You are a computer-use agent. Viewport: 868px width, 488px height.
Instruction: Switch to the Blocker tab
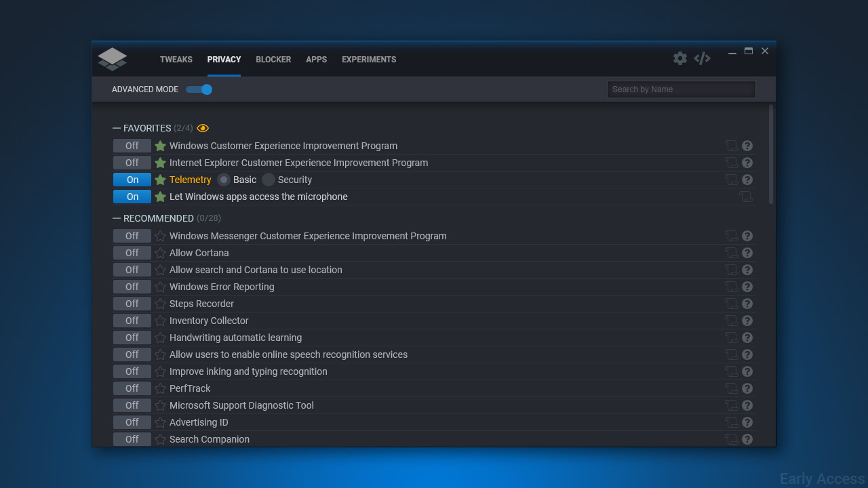pos(273,60)
